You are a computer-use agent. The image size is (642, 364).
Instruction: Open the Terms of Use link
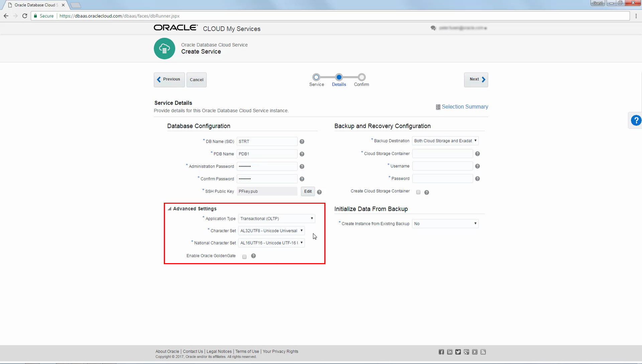click(247, 352)
